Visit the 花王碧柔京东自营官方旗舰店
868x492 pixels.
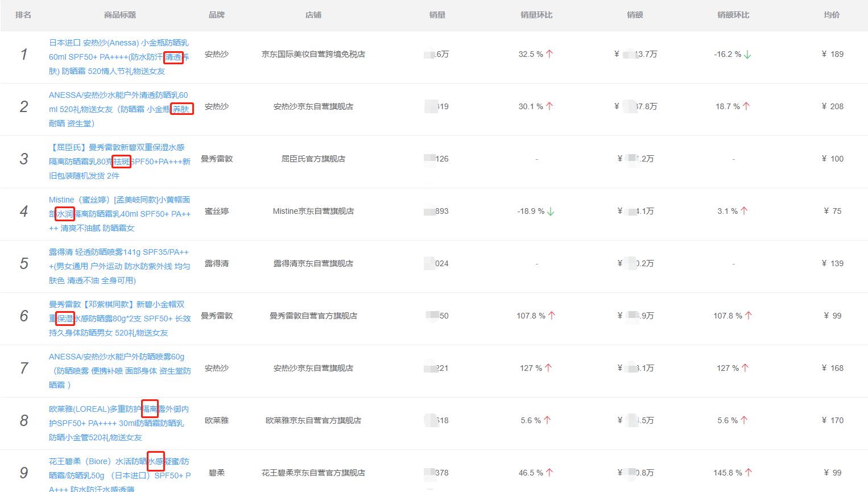[x=313, y=472]
